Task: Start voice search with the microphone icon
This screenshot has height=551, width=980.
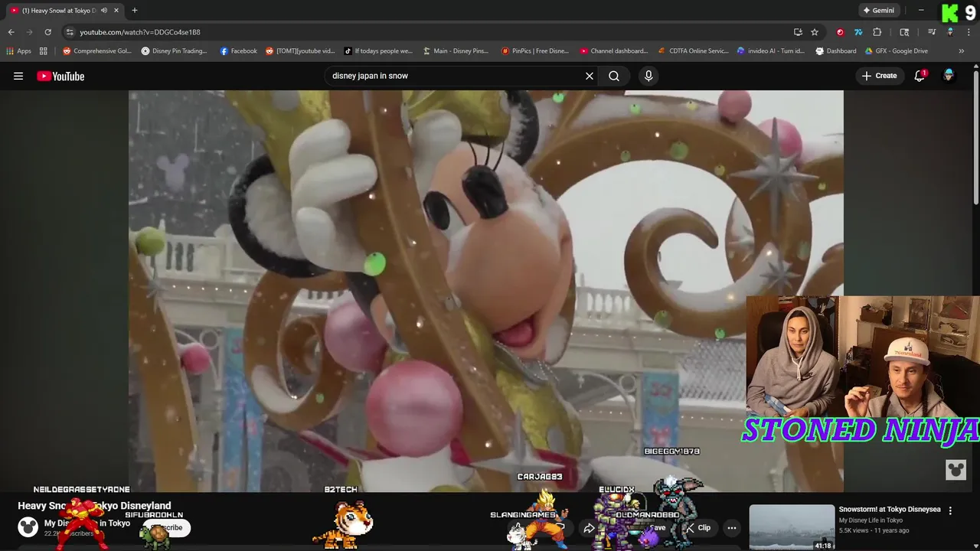Action: [648, 76]
